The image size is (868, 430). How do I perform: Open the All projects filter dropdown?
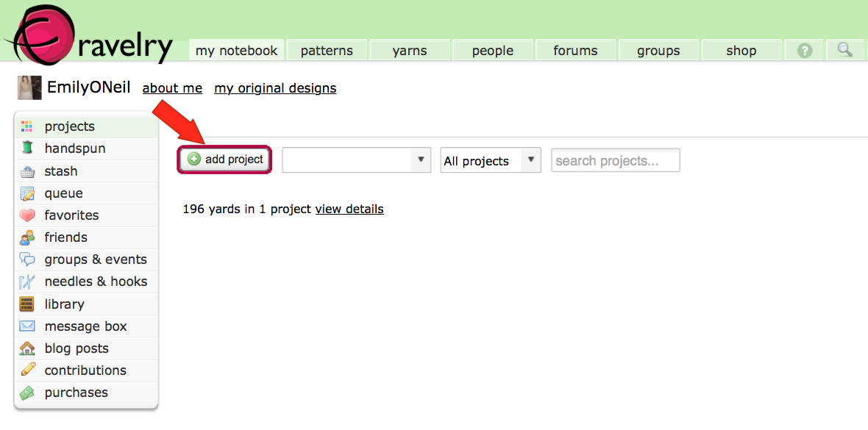(490, 160)
